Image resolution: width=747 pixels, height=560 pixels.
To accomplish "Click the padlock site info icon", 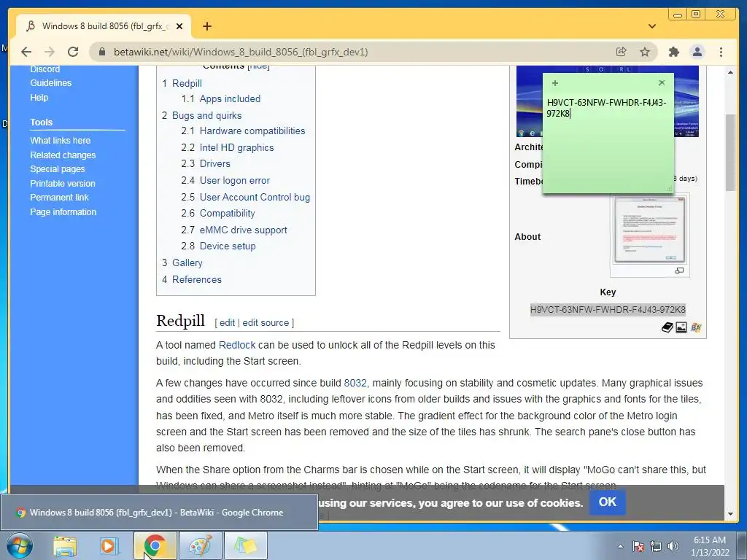I will pyautogui.click(x=102, y=52).
